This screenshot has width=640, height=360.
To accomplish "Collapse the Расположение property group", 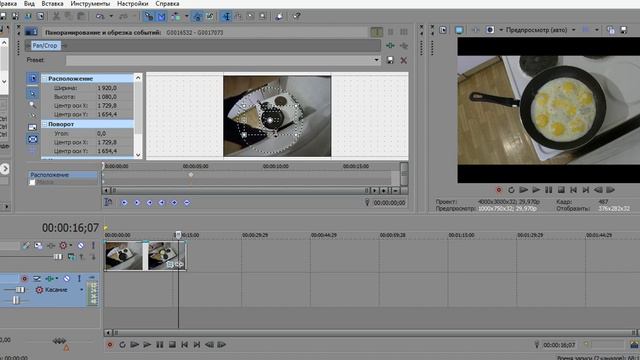I will tap(44, 78).
